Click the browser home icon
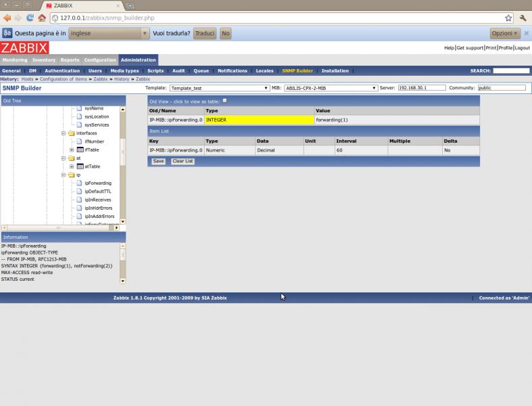This screenshot has width=532, height=406. click(42, 18)
